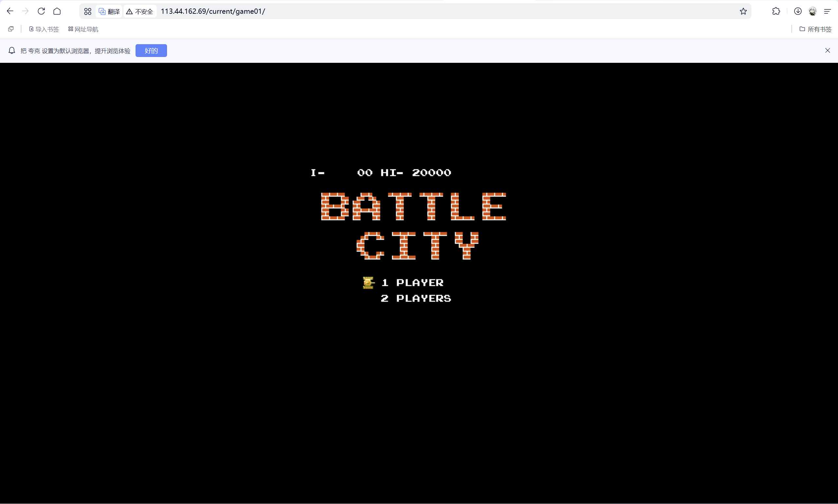Open the browser home page
The image size is (838, 504).
(x=57, y=11)
